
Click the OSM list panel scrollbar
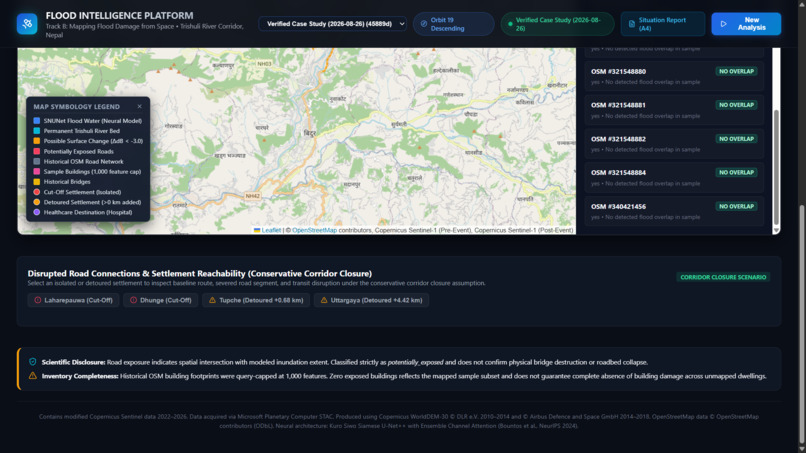[x=776, y=167]
